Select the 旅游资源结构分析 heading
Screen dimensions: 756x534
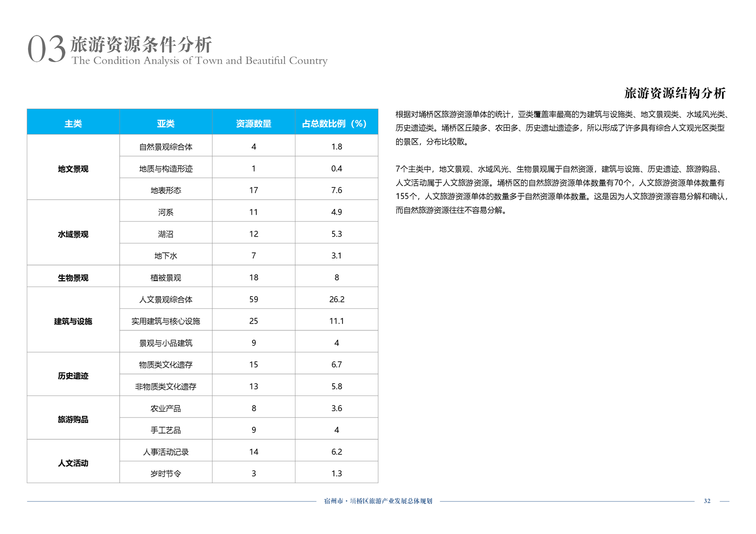tap(675, 93)
